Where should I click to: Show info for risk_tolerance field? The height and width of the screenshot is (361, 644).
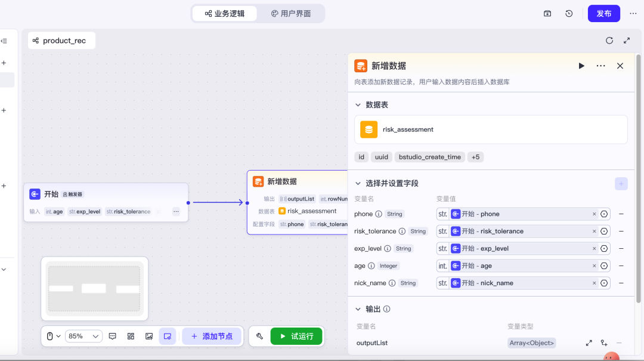(402, 231)
